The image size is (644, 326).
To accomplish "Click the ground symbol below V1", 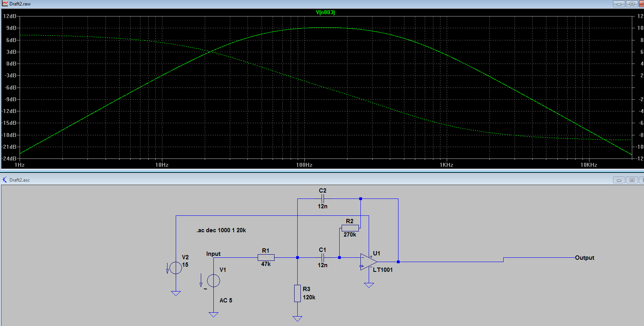I will click(x=213, y=315).
